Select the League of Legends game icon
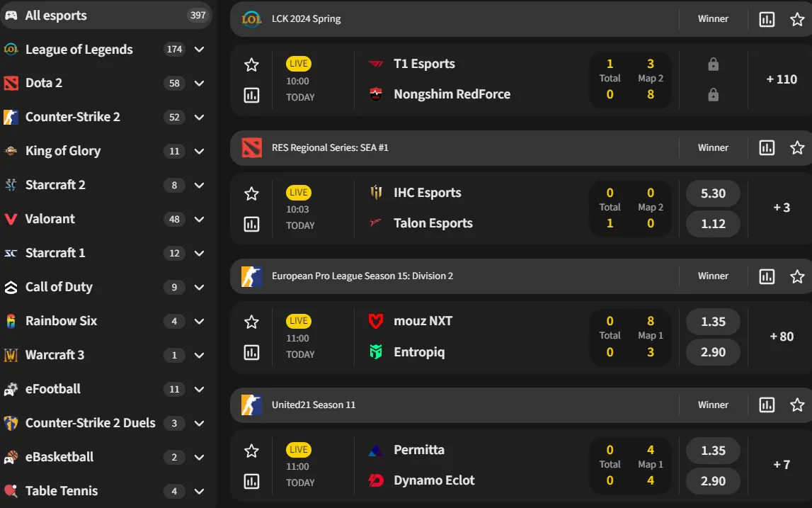 pyautogui.click(x=12, y=49)
